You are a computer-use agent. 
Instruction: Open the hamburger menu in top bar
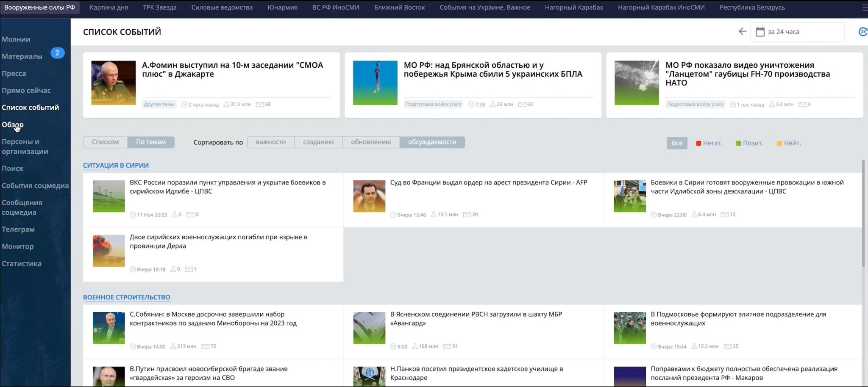pos(864,8)
